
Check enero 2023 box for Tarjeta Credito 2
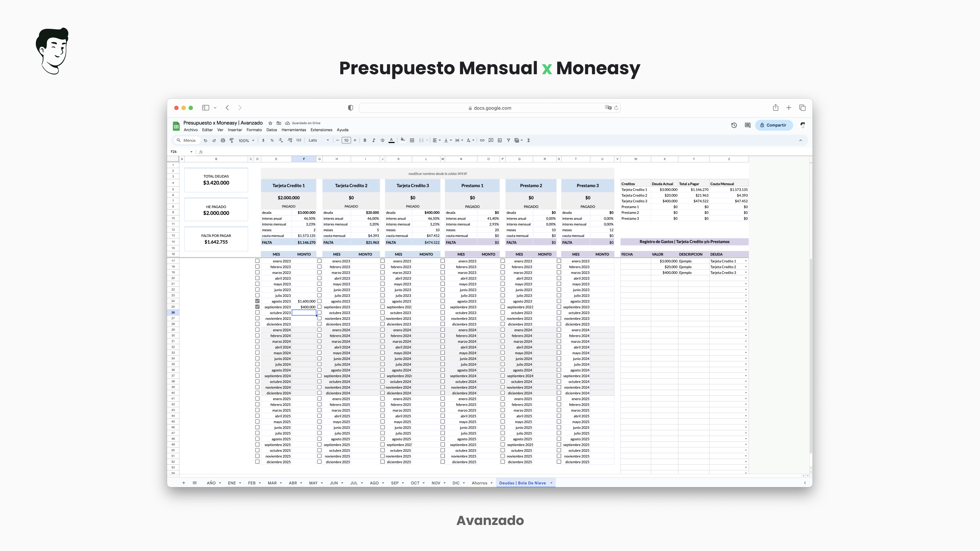coord(319,261)
